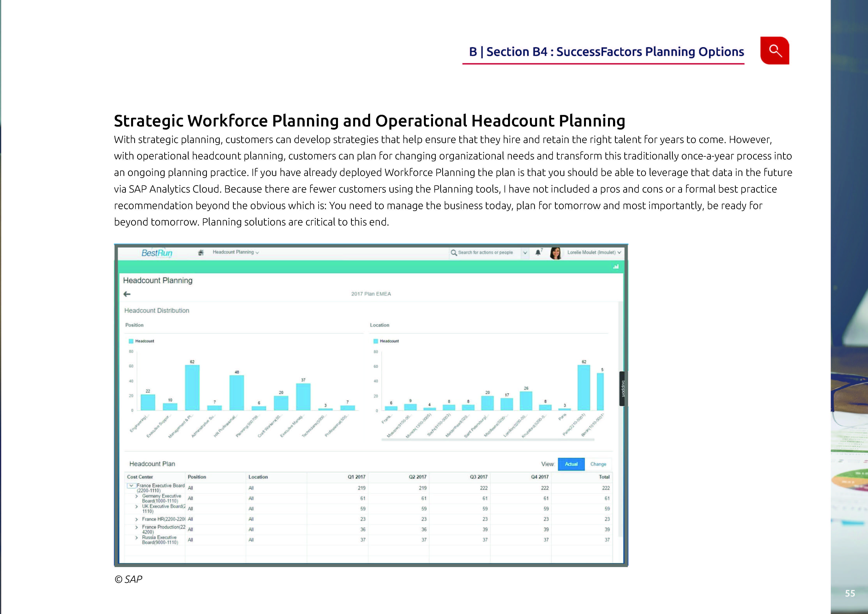This screenshot has height=614, width=868.
Task: Click the Headcount Distribution heading
Action: pyautogui.click(x=156, y=310)
